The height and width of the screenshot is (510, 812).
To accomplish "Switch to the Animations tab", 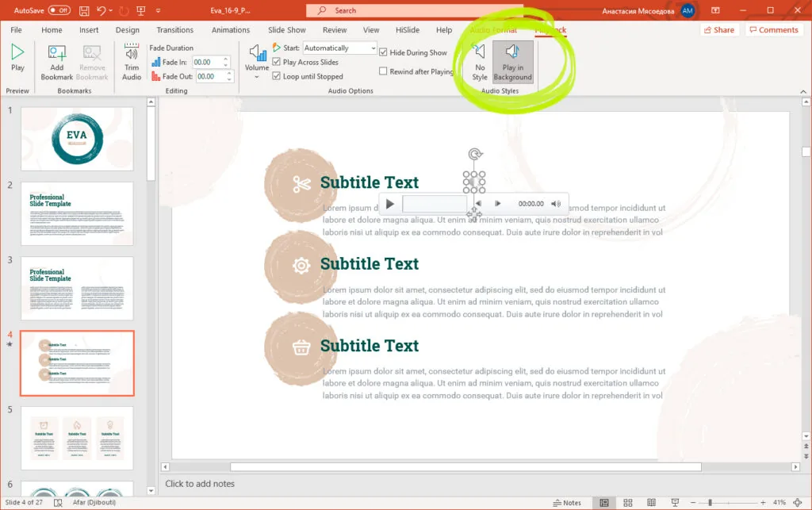I will (231, 30).
